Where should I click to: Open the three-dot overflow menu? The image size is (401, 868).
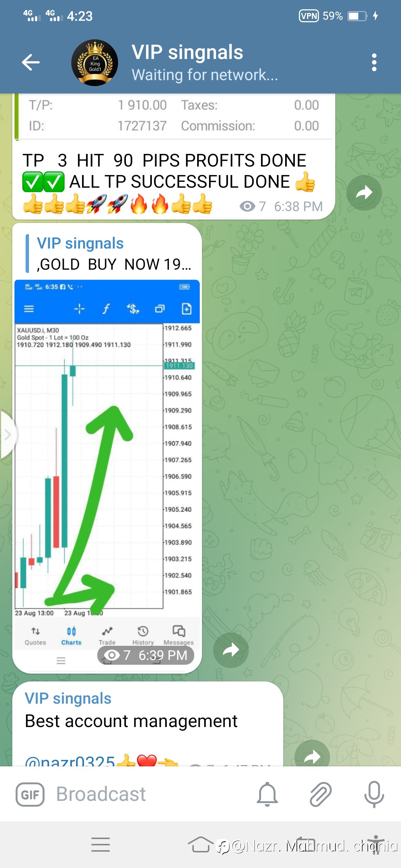click(x=374, y=62)
